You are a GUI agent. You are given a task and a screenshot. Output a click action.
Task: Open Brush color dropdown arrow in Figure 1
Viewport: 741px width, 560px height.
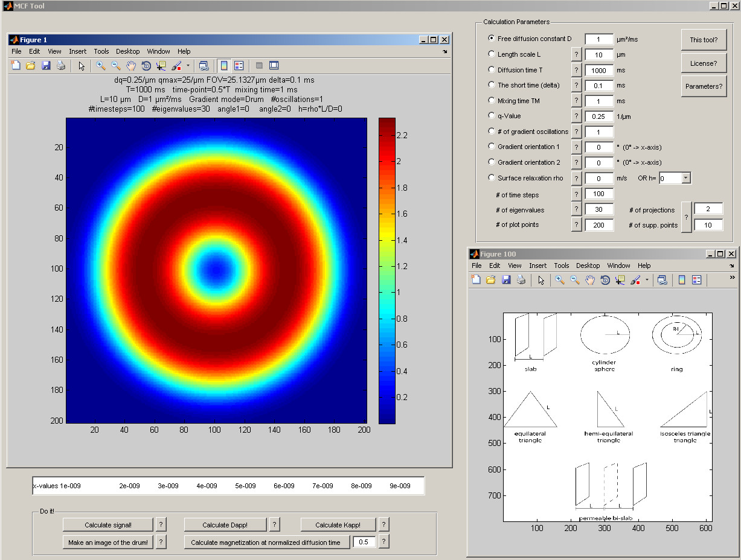pos(188,65)
